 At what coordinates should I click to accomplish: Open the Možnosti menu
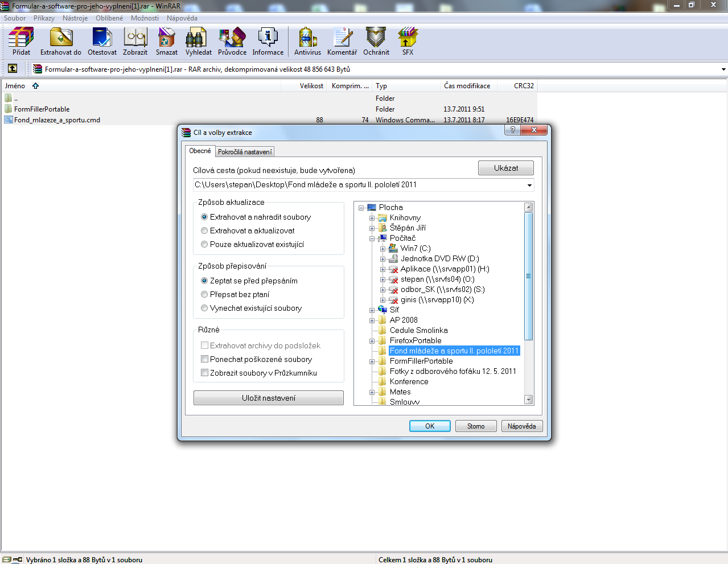click(x=145, y=18)
